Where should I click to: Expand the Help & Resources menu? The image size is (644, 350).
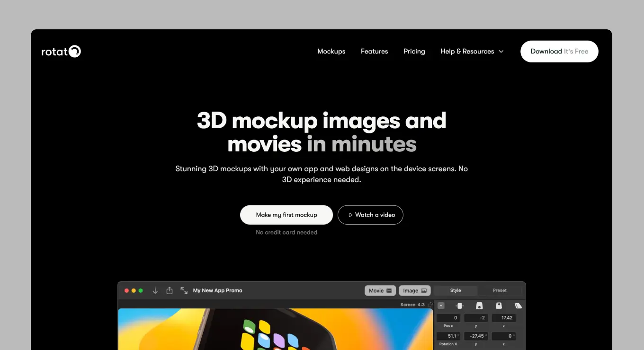472,52
